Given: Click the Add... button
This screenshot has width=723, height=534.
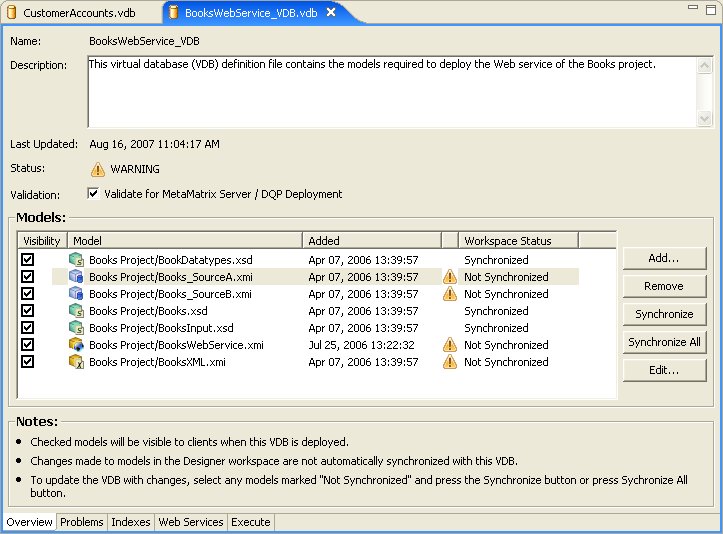Looking at the screenshot, I should pos(664,258).
